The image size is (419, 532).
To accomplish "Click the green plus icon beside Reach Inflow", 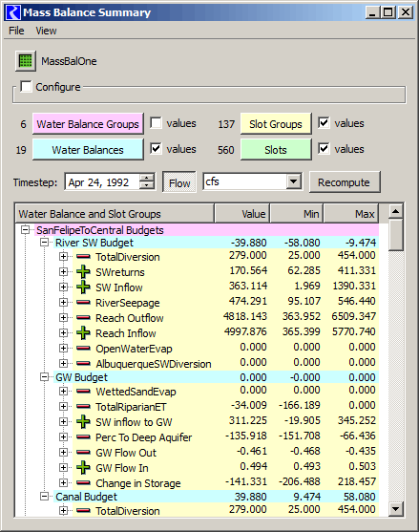I will 83,332.
